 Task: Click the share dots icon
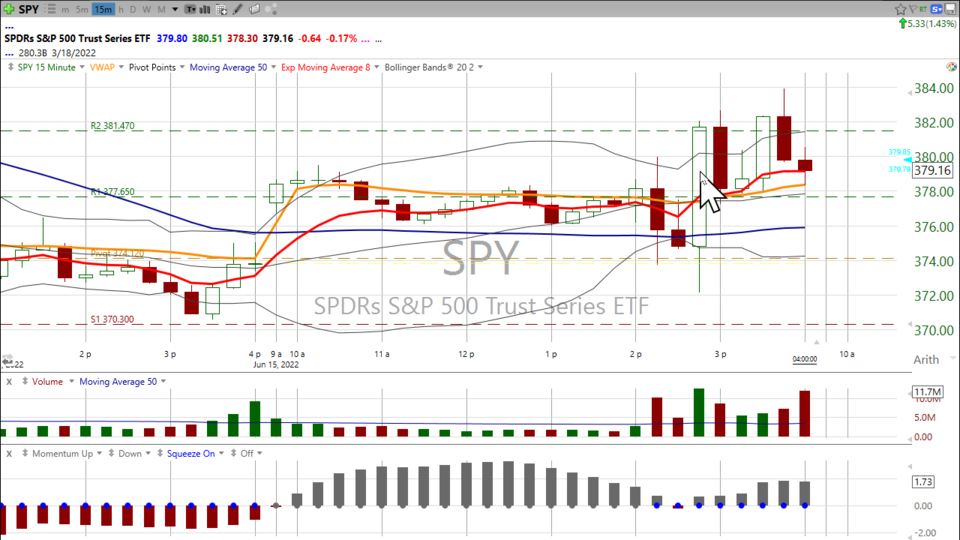tap(271, 9)
